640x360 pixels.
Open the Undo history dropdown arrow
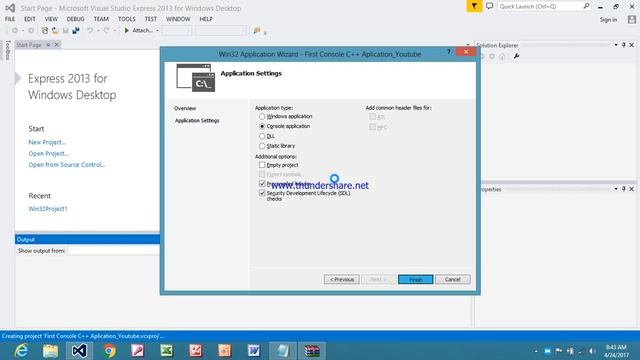(x=98, y=31)
